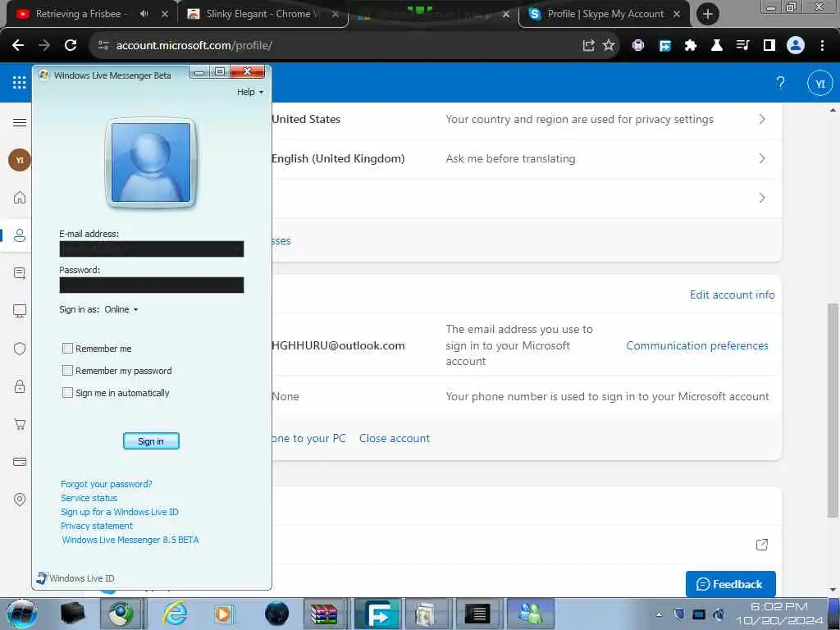Open the Devices monitor icon in sidebar
Screen dimensions: 840x630
(20, 311)
